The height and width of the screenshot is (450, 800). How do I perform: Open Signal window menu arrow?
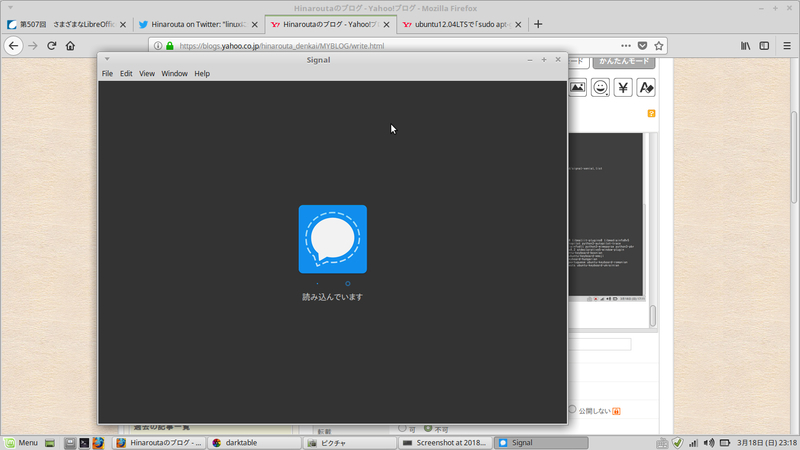point(107,59)
